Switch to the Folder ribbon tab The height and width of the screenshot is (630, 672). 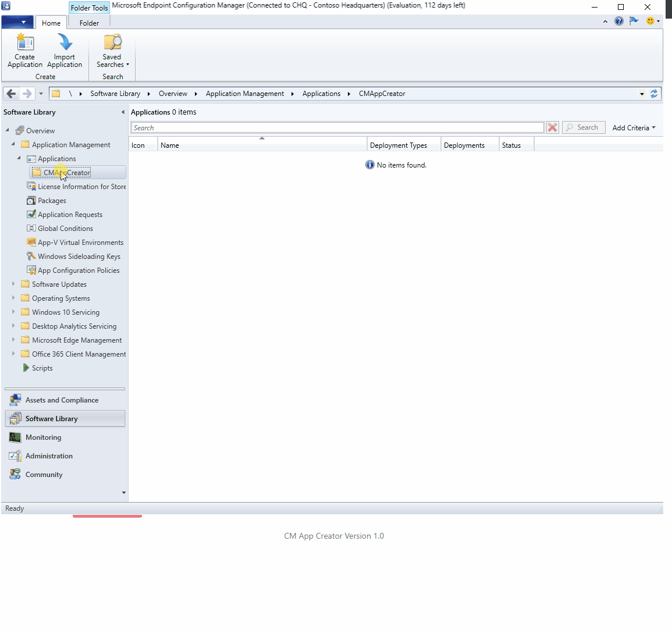click(89, 23)
